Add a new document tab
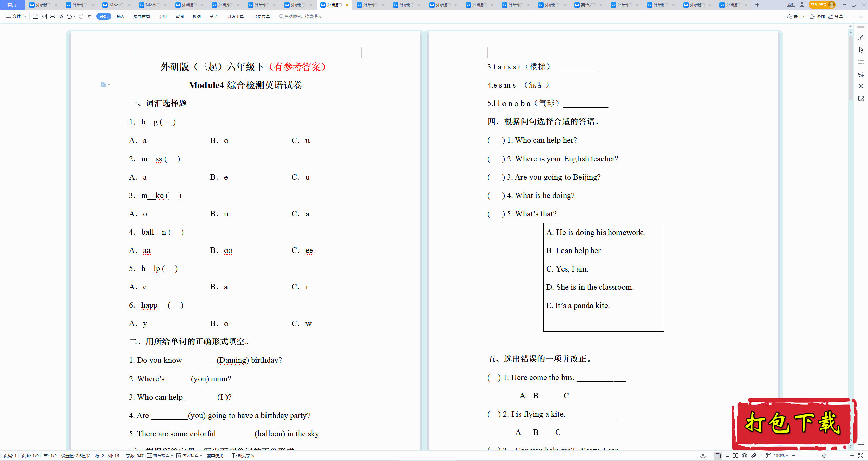The width and height of the screenshot is (868, 461). 757,5
